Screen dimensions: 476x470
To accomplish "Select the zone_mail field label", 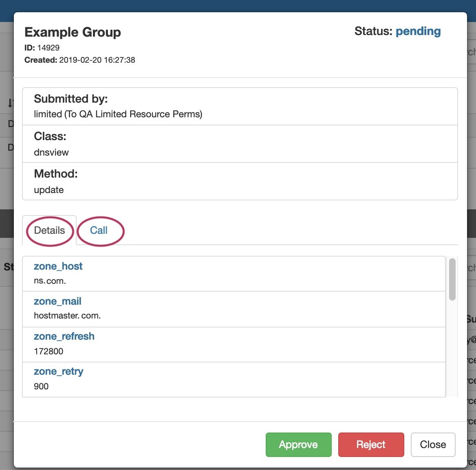I will 57,301.
